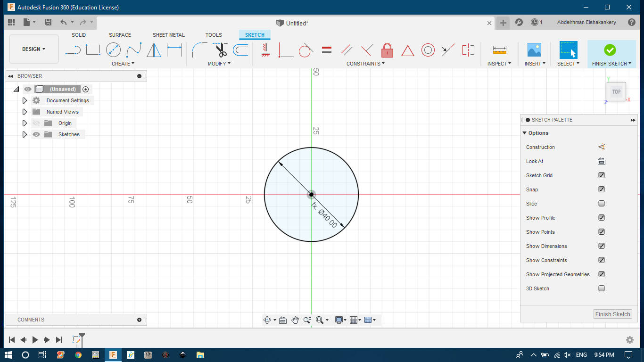The height and width of the screenshot is (362, 644).
Task: Expand the Sketches tree node
Action: [25, 134]
